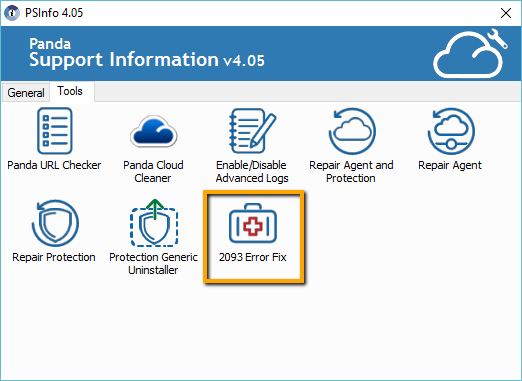Launch the 2093 Error Fix first-aid icon
The width and height of the screenshot is (522, 381).
pos(253,223)
